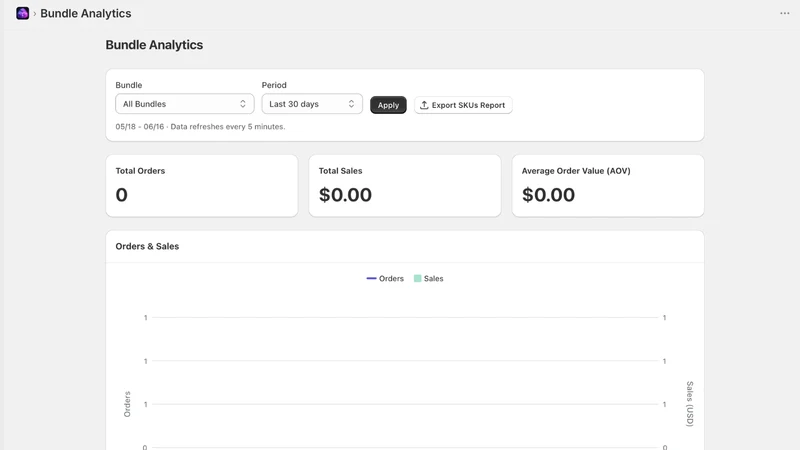
Task: Click the Period field label
Action: [x=274, y=85]
